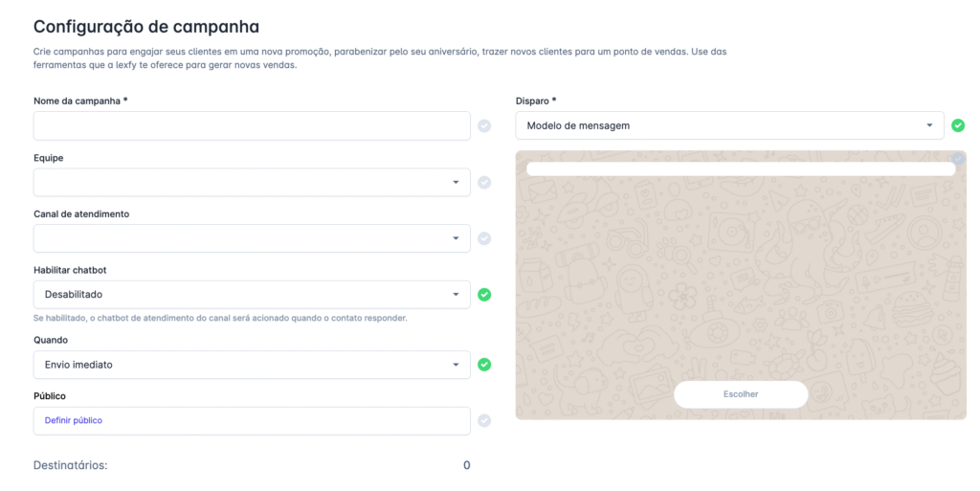
Task: Click gray check icon beside Público field
Action: [484, 420]
